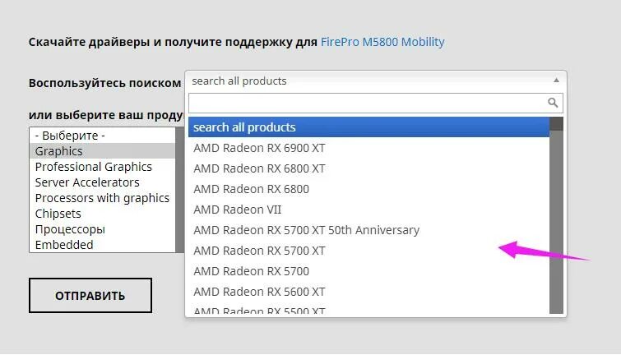The width and height of the screenshot is (621, 364).
Task: Click the product dropdown list scrollbar
Action: (557, 215)
